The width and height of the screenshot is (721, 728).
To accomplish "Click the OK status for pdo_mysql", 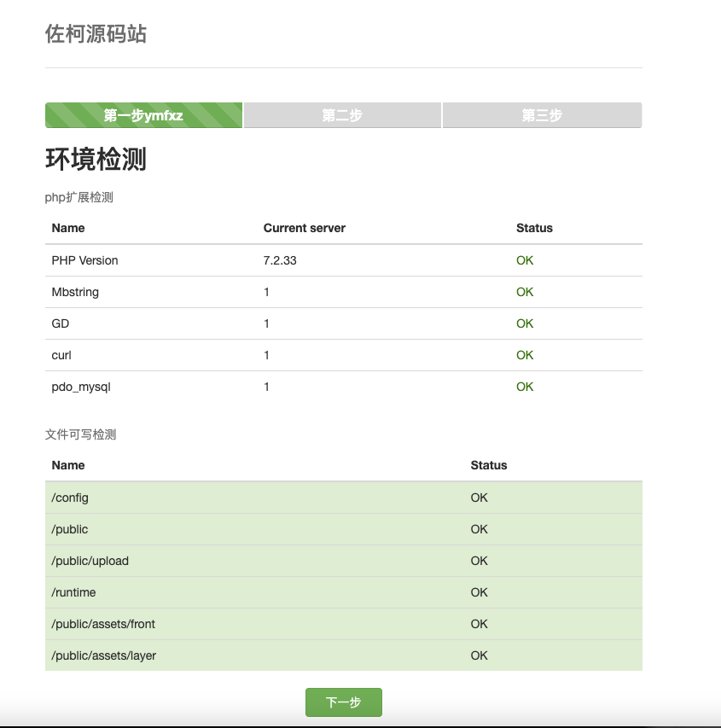I will pos(524,387).
